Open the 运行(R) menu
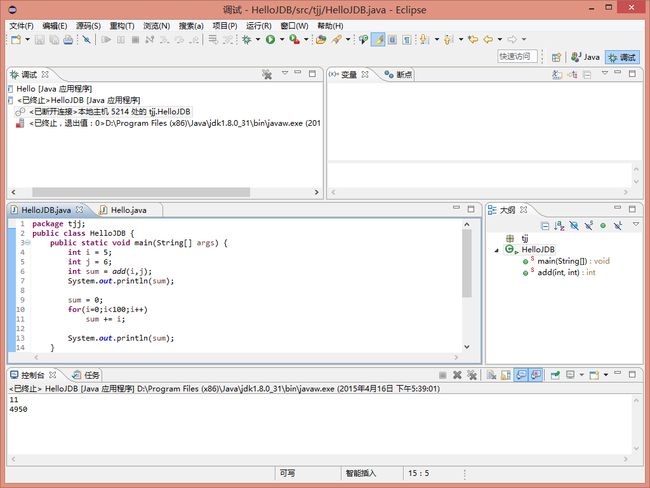This screenshot has width=650, height=488. [259, 26]
